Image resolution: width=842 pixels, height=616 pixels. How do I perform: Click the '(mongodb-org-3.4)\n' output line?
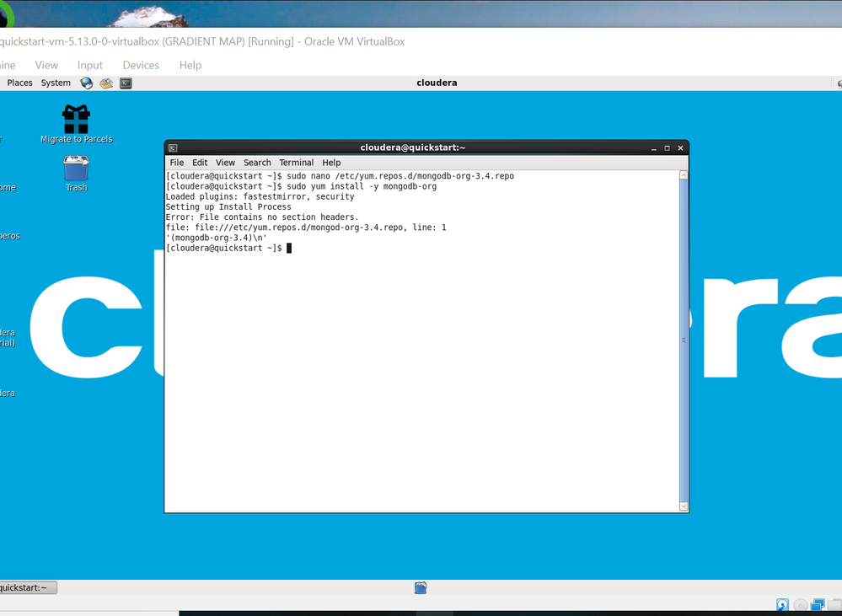[x=217, y=238]
